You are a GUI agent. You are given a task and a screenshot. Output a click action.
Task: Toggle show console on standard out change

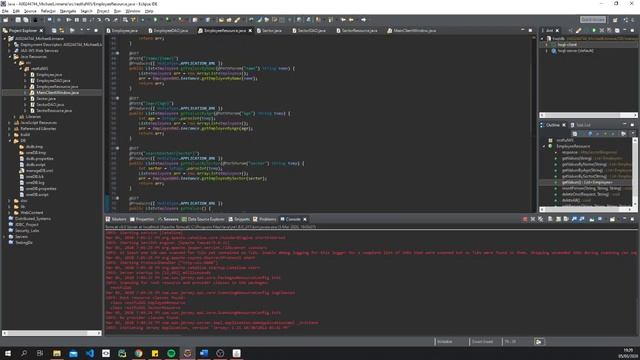574,219
